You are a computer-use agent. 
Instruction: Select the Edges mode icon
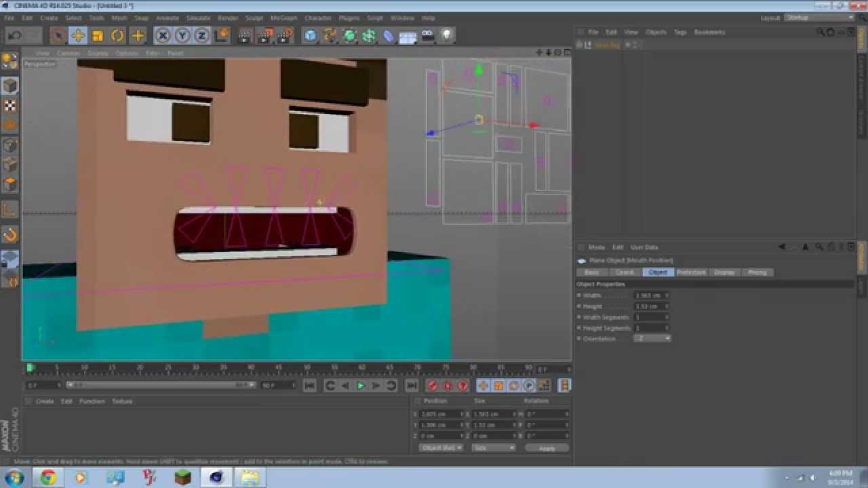[9, 165]
